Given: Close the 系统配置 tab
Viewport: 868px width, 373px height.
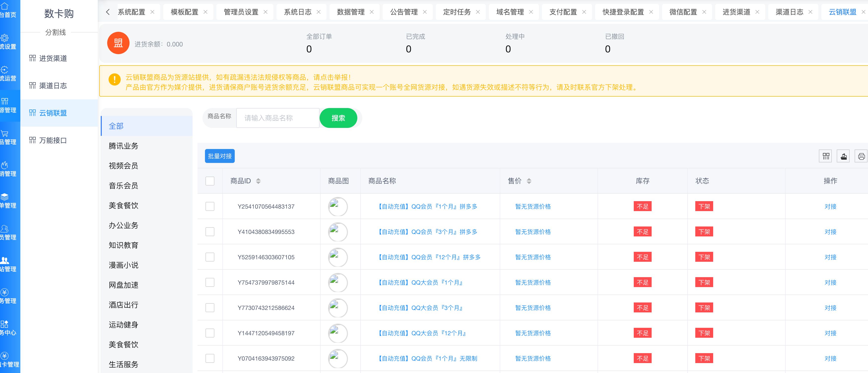Looking at the screenshot, I should click(152, 12).
